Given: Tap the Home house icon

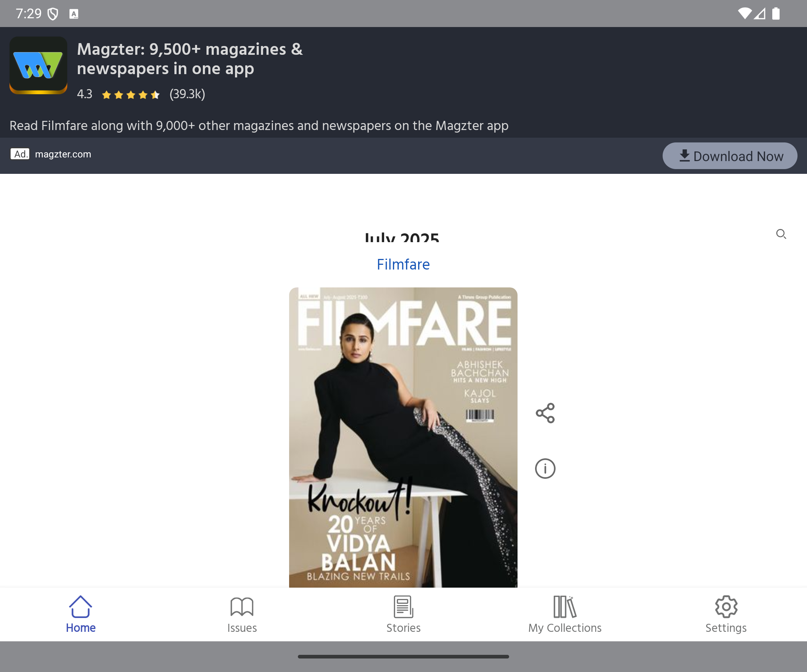Looking at the screenshot, I should click(x=80, y=607).
